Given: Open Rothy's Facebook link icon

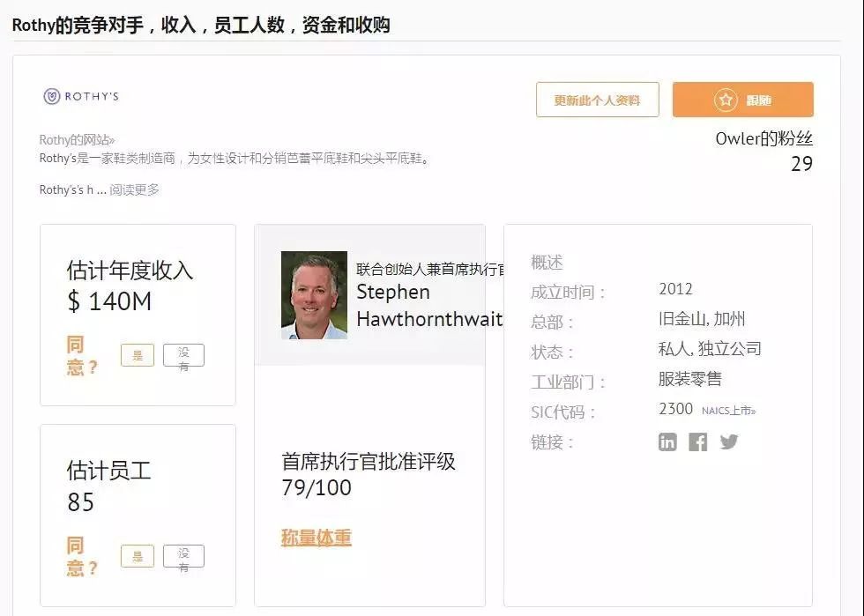Looking at the screenshot, I should pos(698,442).
